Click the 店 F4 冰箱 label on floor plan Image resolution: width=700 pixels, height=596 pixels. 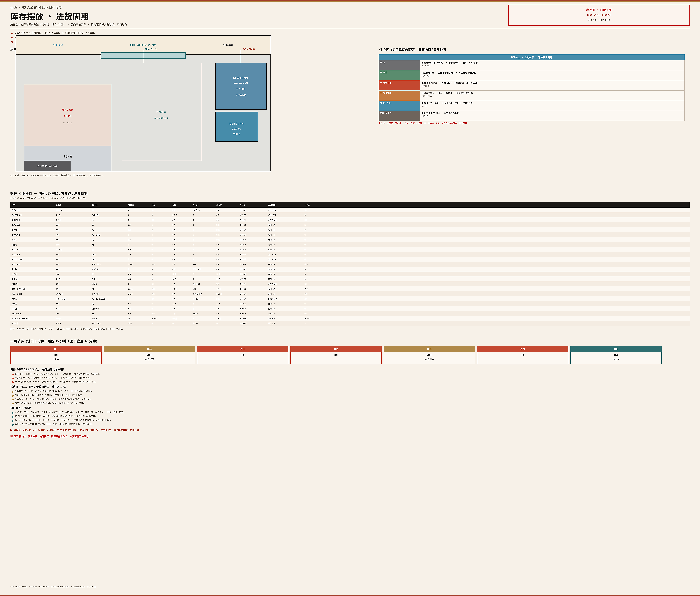pyautogui.click(x=58, y=45)
